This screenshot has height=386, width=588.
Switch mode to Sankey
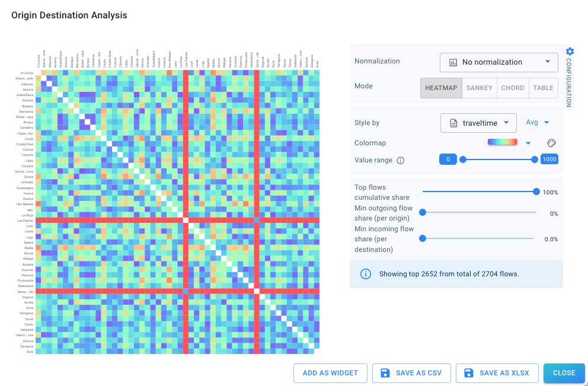coord(479,88)
